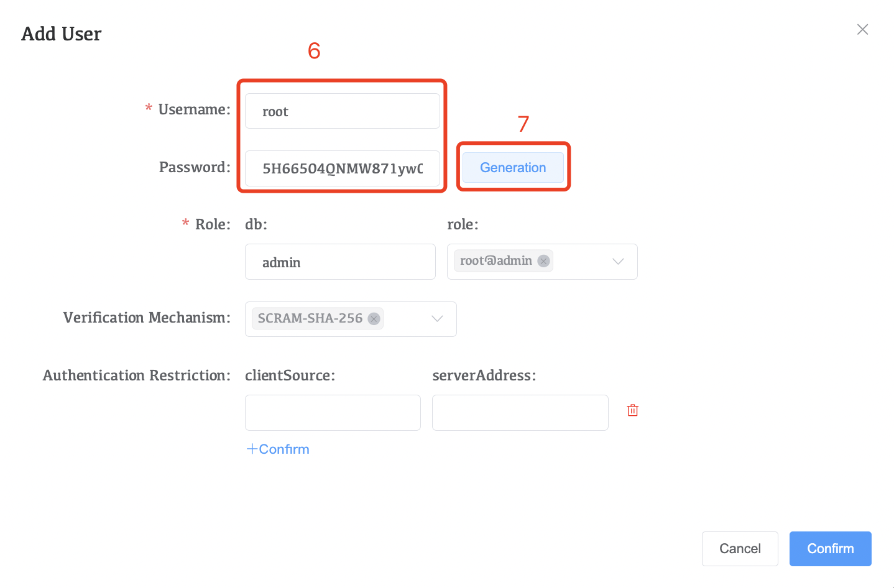Click the Password field label
This screenshot has width=894, height=588.
click(x=195, y=167)
